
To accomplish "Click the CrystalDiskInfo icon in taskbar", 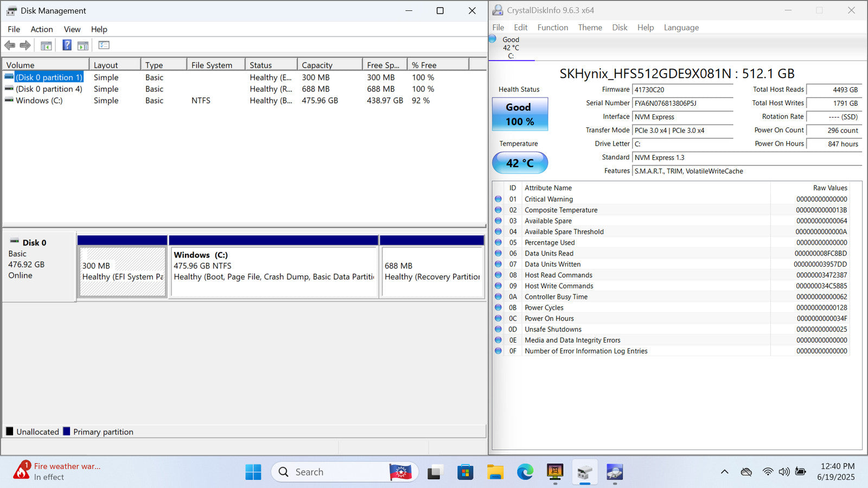I will point(614,472).
